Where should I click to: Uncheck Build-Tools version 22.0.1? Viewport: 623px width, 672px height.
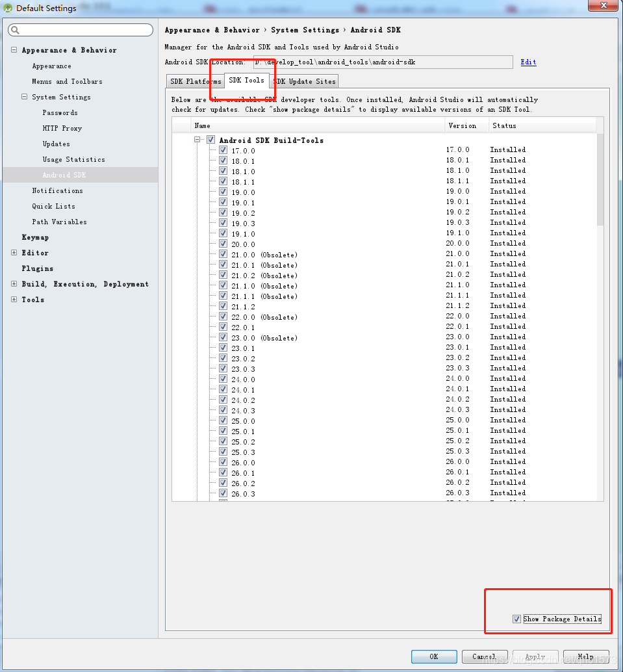click(223, 326)
